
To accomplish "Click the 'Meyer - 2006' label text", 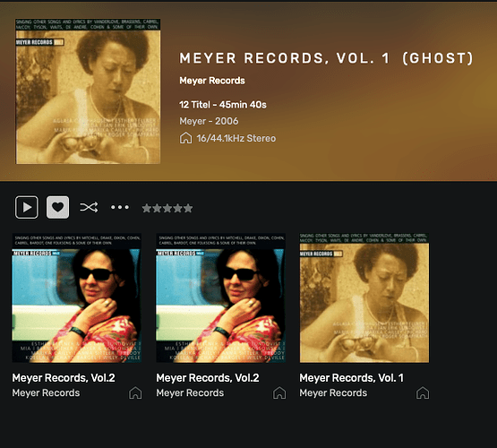I will coord(209,121).
